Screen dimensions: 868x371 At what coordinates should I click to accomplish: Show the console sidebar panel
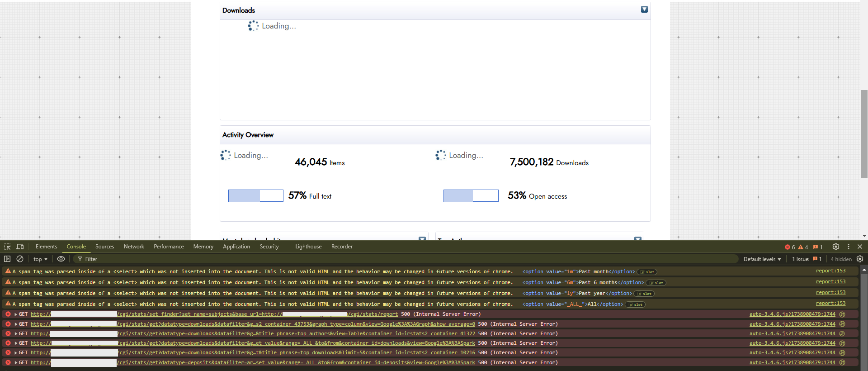pos(7,259)
